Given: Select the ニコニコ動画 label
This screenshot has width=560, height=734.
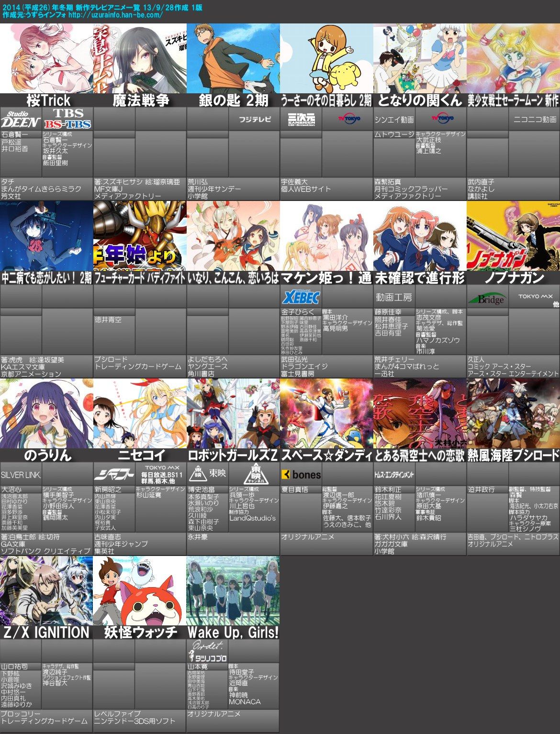Looking at the screenshot, I should (535, 119).
